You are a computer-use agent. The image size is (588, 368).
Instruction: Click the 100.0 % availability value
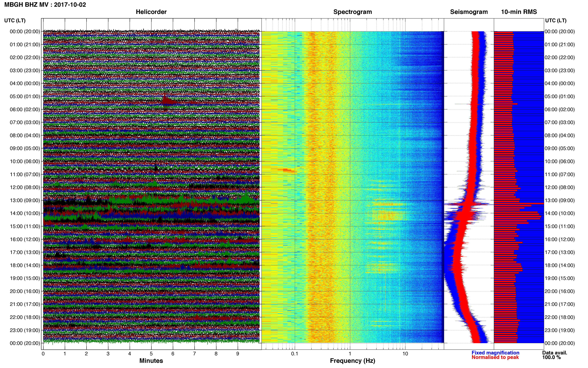pos(551,357)
